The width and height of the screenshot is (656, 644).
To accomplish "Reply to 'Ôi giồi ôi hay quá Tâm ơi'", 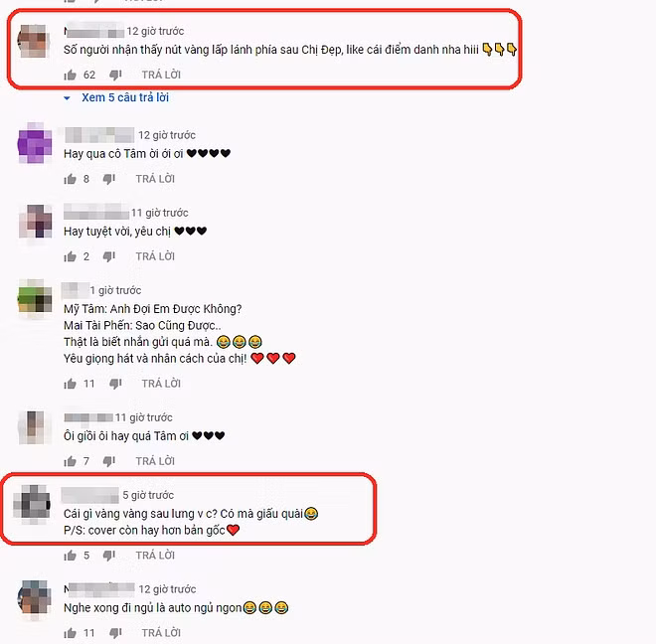I will click(x=155, y=461).
